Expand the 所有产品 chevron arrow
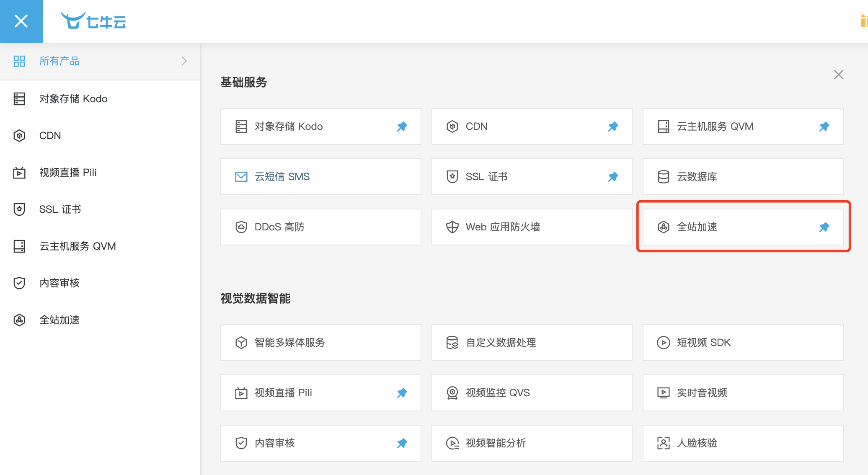The width and height of the screenshot is (868, 475). click(184, 61)
